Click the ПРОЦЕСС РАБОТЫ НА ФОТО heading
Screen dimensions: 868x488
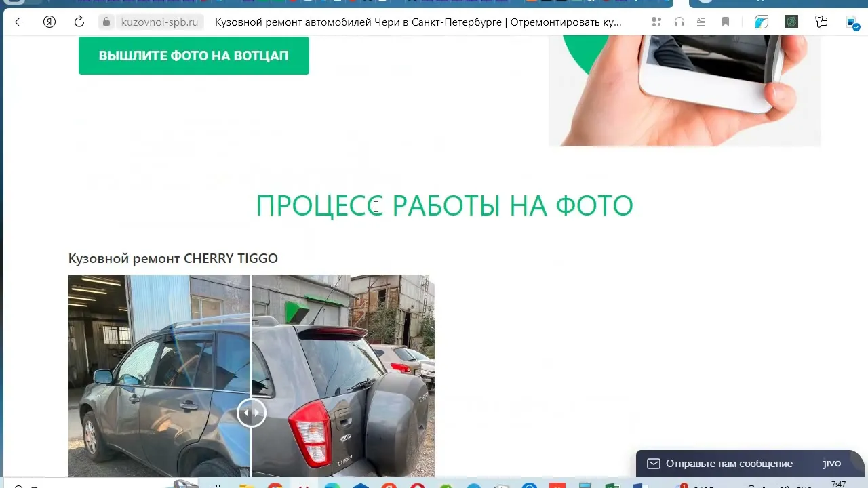tap(444, 205)
